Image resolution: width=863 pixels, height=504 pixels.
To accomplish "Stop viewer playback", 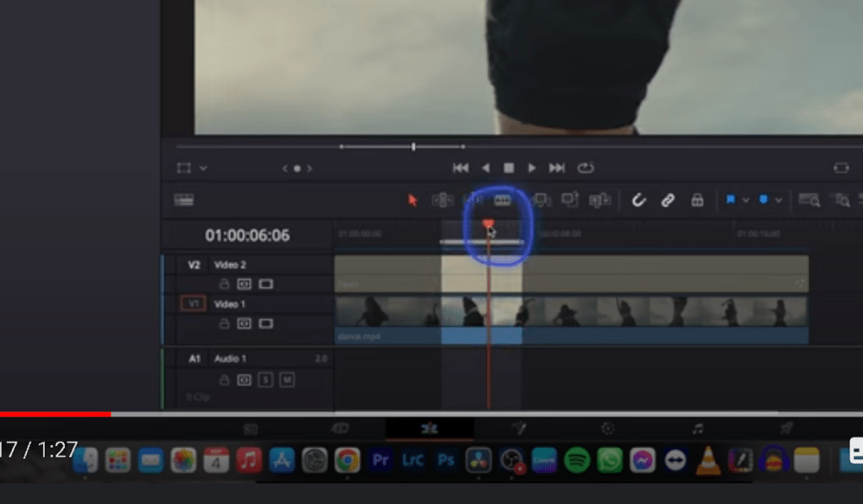I will click(x=508, y=168).
